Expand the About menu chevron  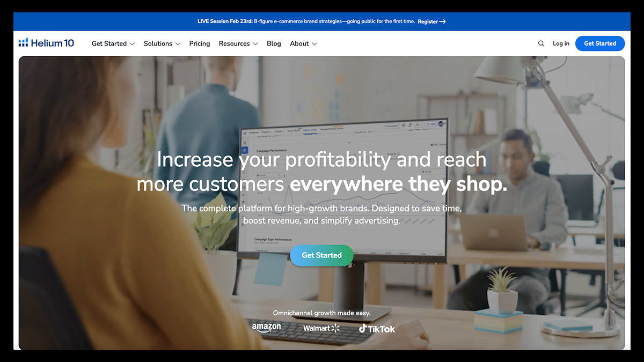pos(314,44)
